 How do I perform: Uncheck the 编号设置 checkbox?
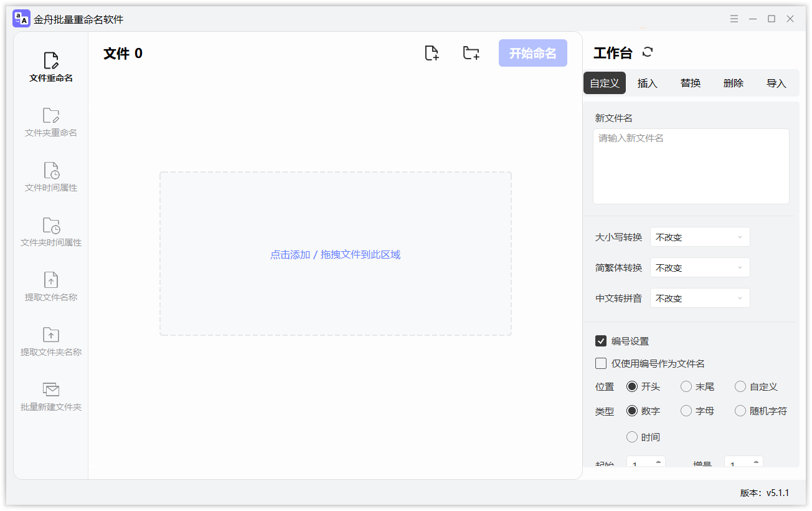601,341
